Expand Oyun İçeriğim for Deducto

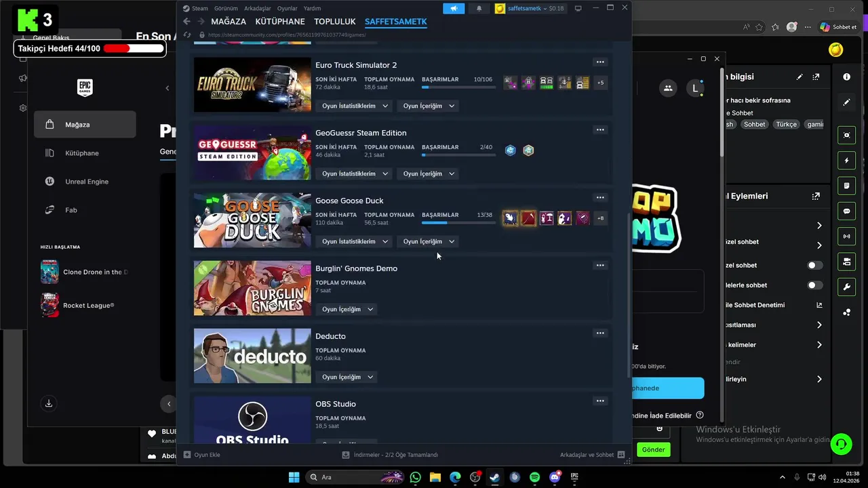[347, 377]
